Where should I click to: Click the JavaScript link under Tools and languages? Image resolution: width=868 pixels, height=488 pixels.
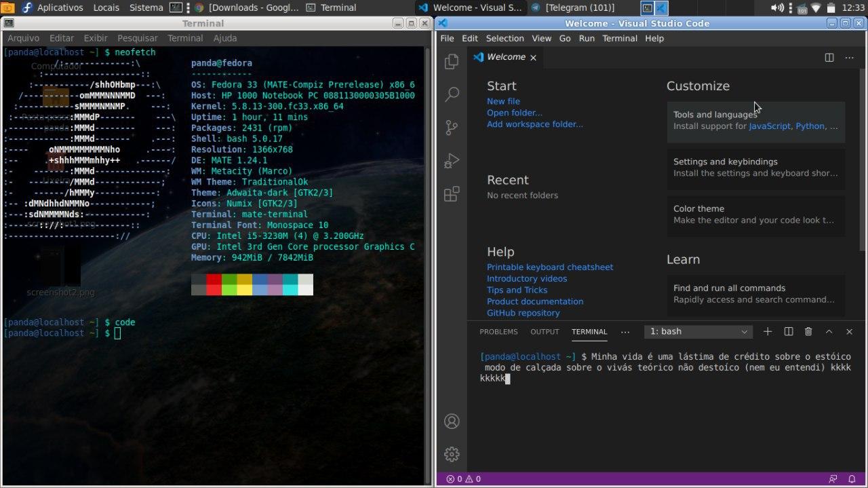pos(770,126)
